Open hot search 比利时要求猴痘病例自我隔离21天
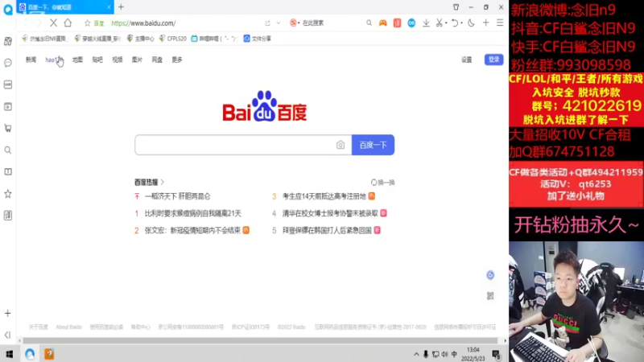The width and height of the screenshot is (644, 362). point(193,213)
